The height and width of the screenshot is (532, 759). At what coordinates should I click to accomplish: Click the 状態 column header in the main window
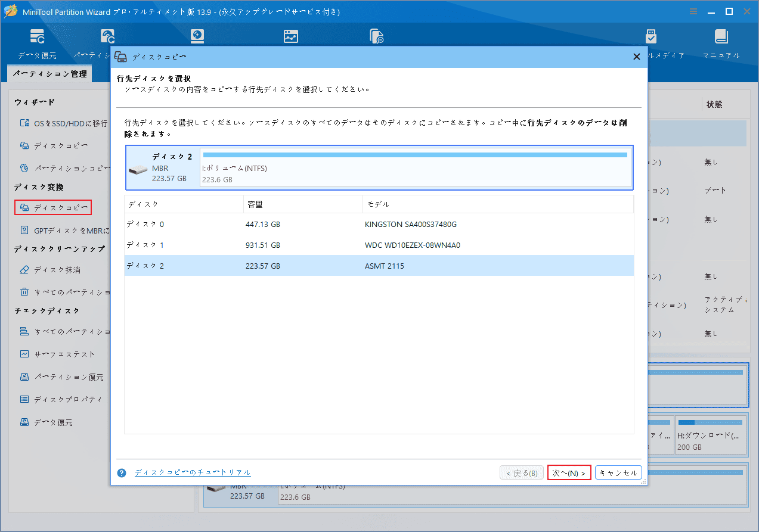coord(714,104)
